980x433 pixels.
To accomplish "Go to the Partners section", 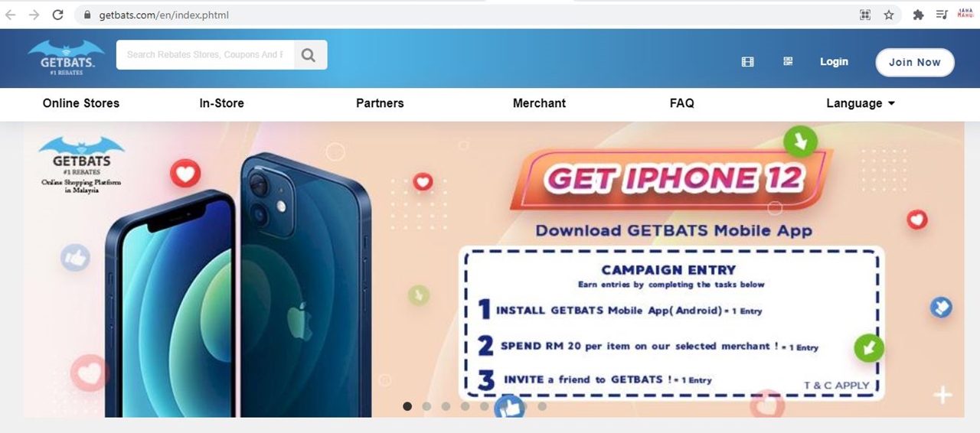I will [380, 103].
